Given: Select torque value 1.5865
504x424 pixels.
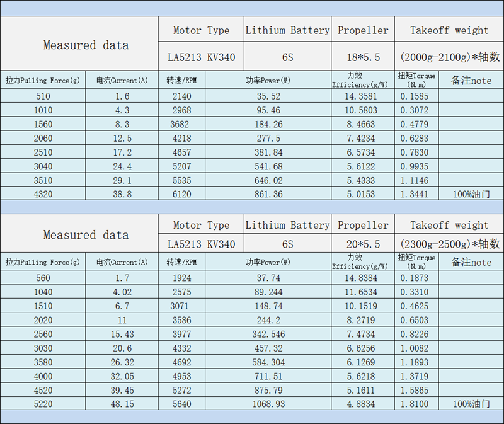Looking at the screenshot, I should pos(416,390).
